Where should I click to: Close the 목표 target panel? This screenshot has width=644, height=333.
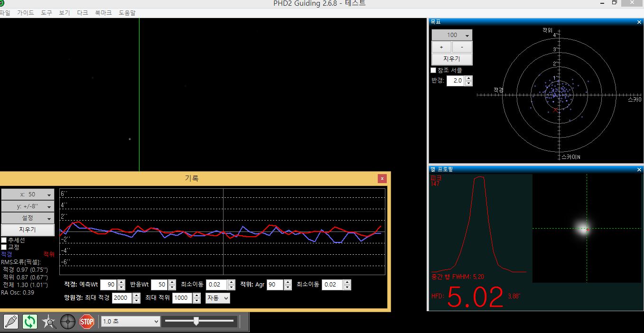(x=639, y=22)
